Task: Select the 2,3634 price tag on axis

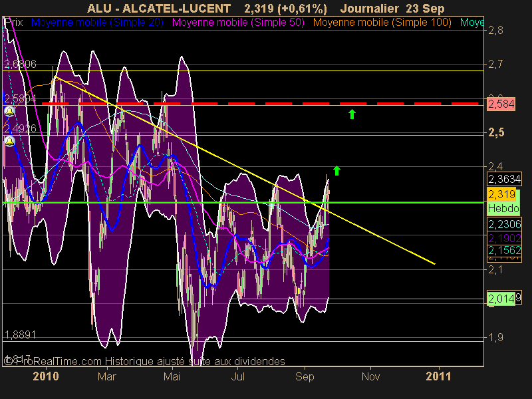Action: (x=505, y=179)
